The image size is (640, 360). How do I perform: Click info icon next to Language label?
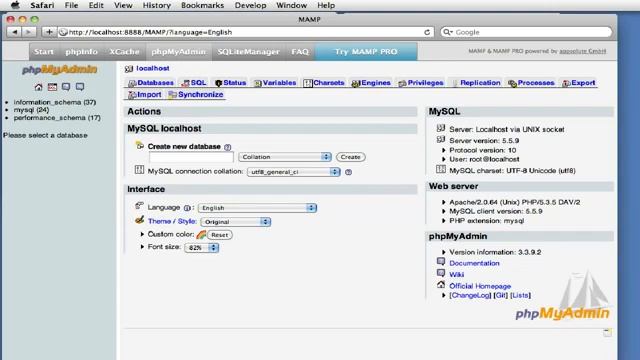187,208
